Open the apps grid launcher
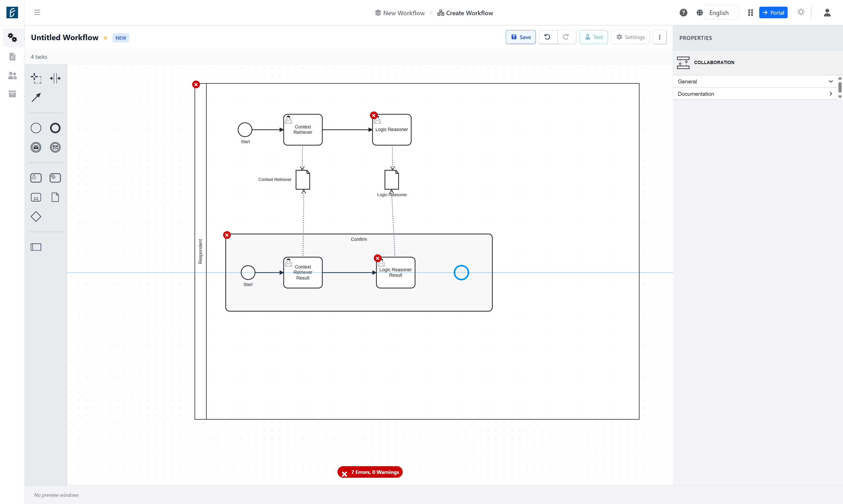This screenshot has height=504, width=843. click(751, 13)
